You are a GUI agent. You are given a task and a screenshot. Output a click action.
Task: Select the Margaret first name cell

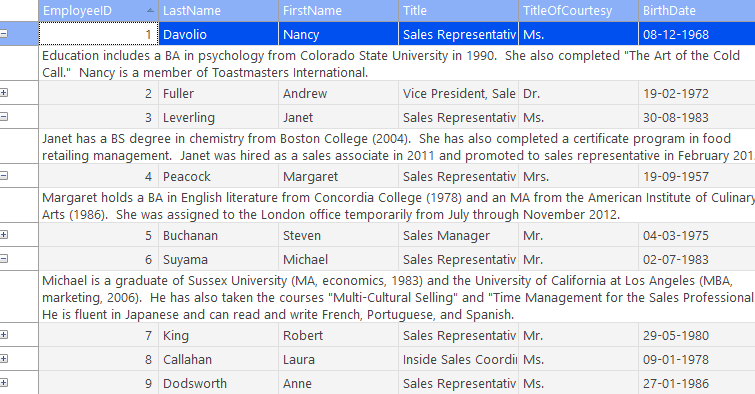[x=338, y=176]
